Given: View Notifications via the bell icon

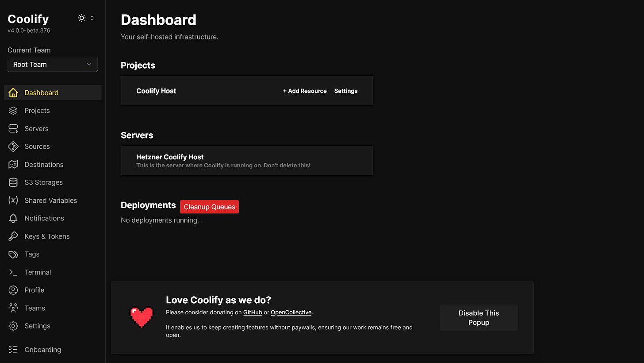Looking at the screenshot, I should point(14,218).
